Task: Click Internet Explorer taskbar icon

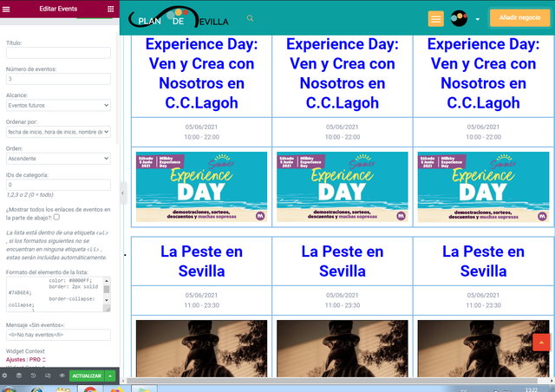Action: click(36, 389)
